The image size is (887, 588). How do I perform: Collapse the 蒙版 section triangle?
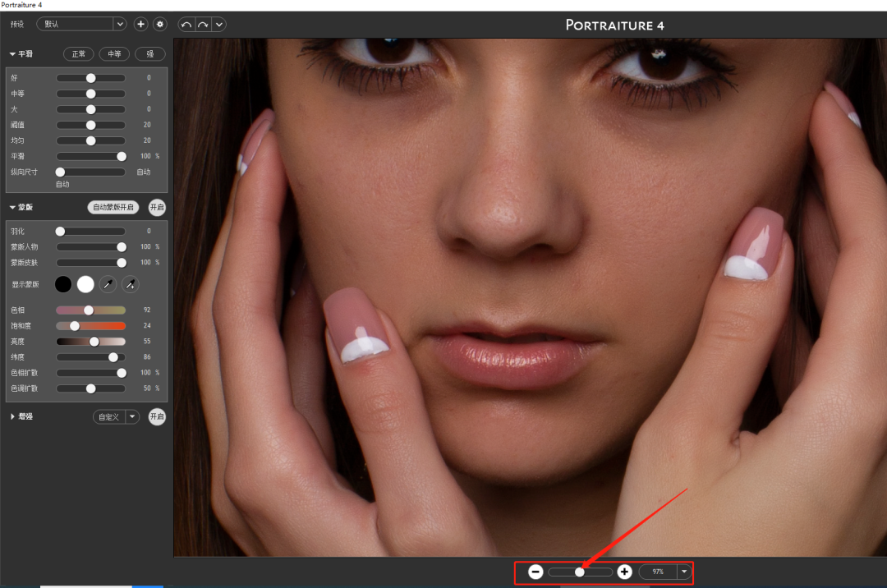click(x=12, y=208)
